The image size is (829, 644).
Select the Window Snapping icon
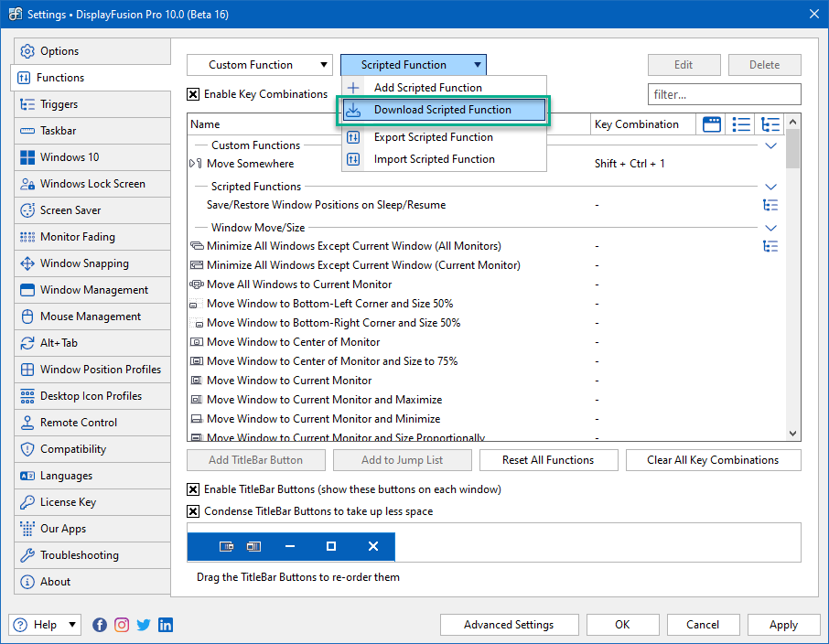pos(27,263)
